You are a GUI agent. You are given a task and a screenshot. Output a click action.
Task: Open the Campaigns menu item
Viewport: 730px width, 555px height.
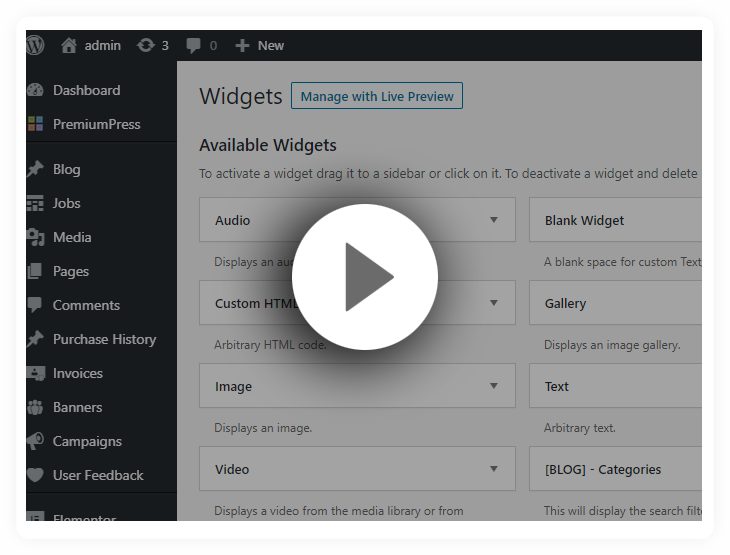[87, 441]
